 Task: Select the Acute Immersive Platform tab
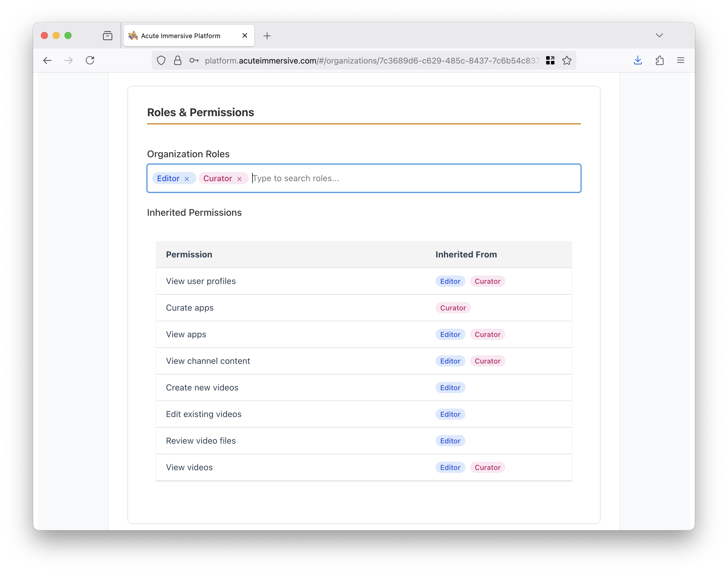(x=181, y=36)
